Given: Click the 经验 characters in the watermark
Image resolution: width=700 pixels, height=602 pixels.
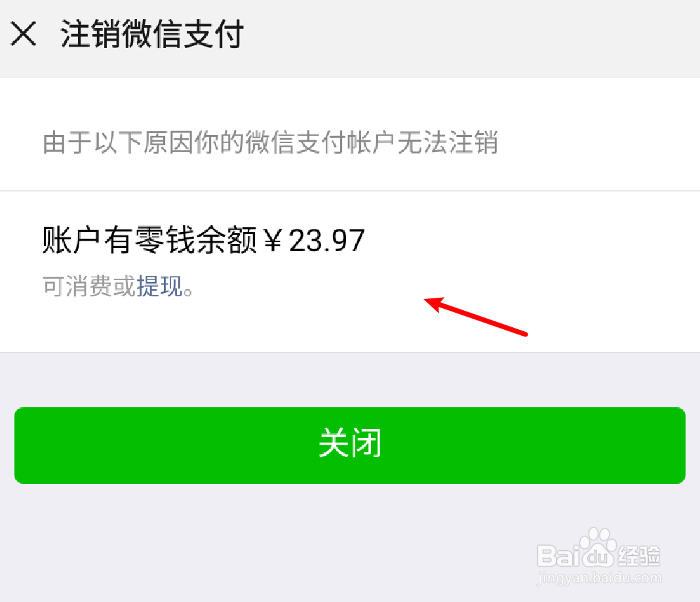Looking at the screenshot, I should pos(639,556).
